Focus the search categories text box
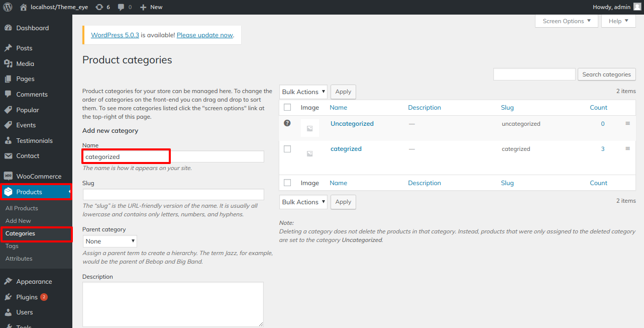Image resolution: width=644 pixels, height=328 pixels. tap(534, 74)
